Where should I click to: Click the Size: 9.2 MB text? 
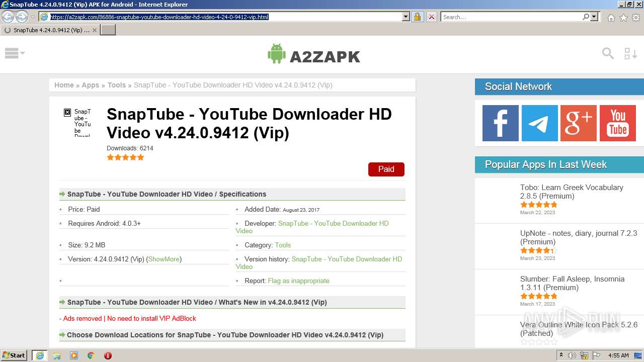(x=87, y=245)
